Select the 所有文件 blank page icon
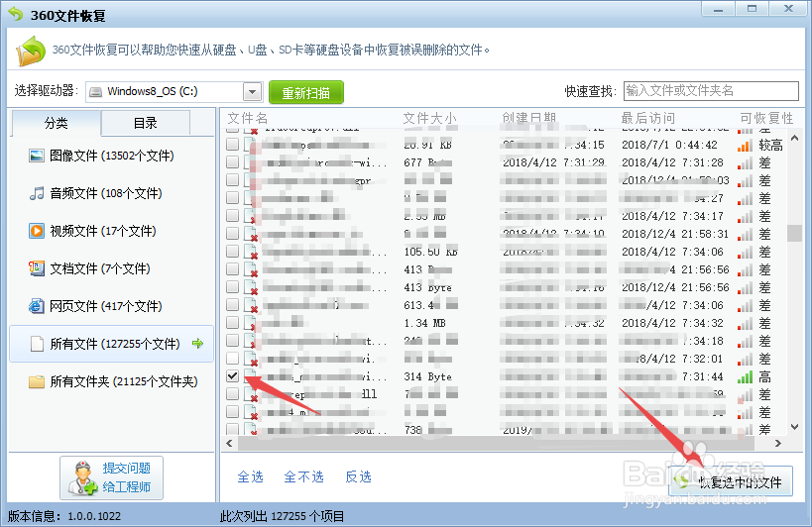This screenshot has height=527, width=812. click(x=37, y=344)
